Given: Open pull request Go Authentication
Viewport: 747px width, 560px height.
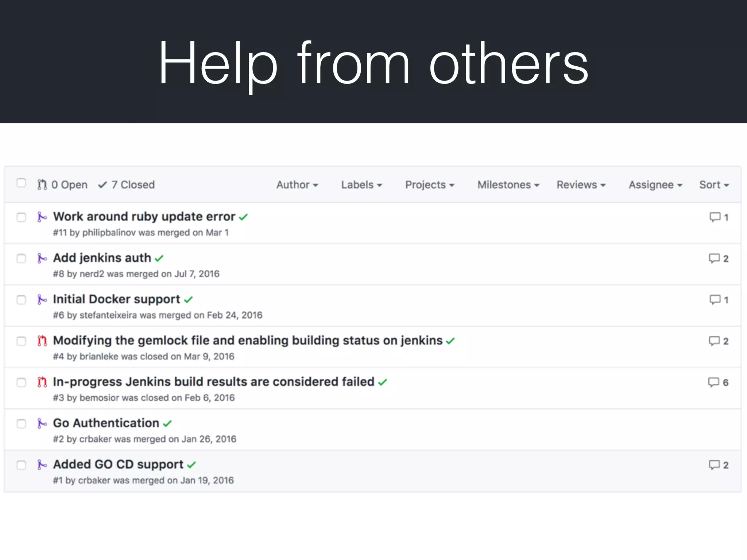Looking at the screenshot, I should click(106, 423).
